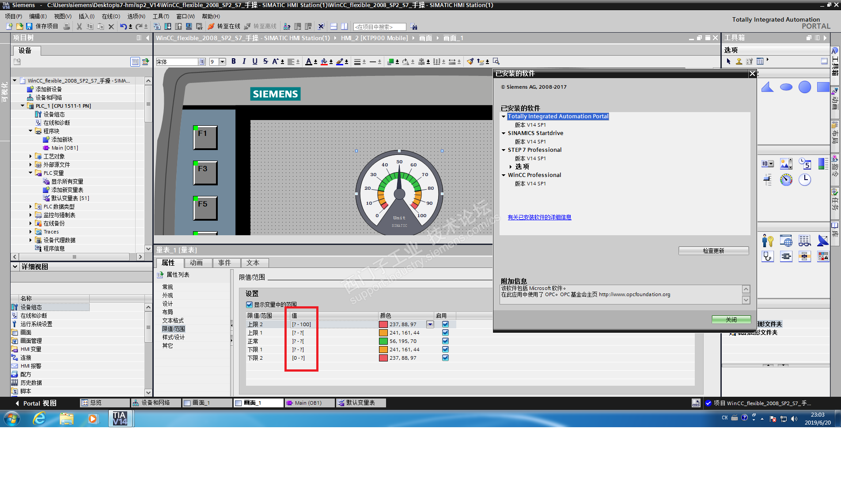This screenshot has height=504, width=841.
Task: Select the date/time field element in toolbox
Action: pos(805,164)
